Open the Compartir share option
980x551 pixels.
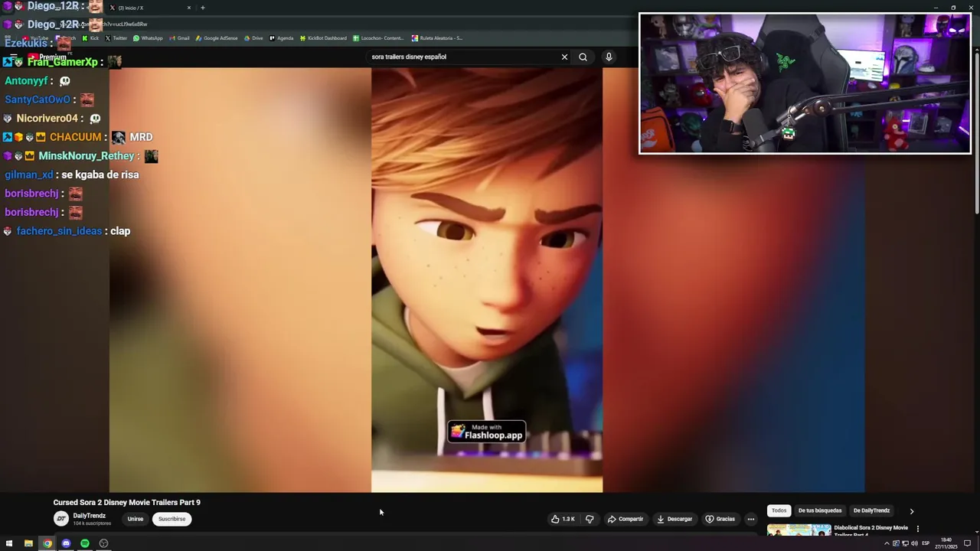626,519
